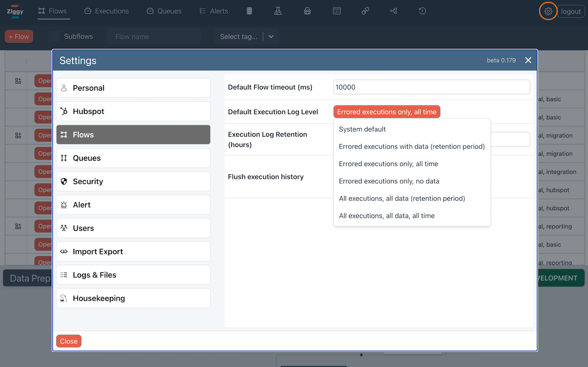Viewport: 588px width, 367px height.
Task: Click the settings gear icon
Action: click(x=548, y=11)
